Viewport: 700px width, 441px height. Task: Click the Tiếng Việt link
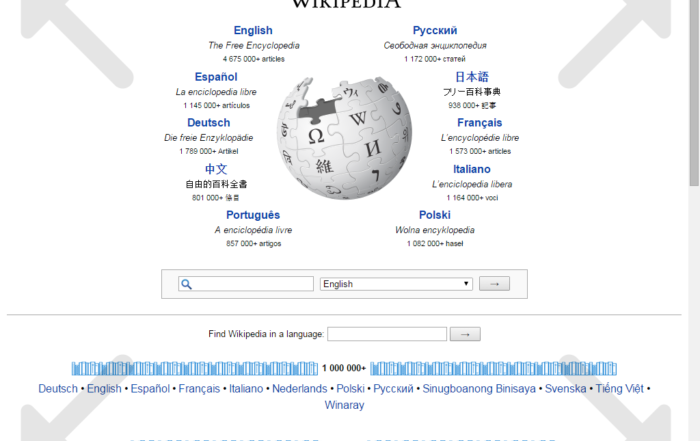620,389
